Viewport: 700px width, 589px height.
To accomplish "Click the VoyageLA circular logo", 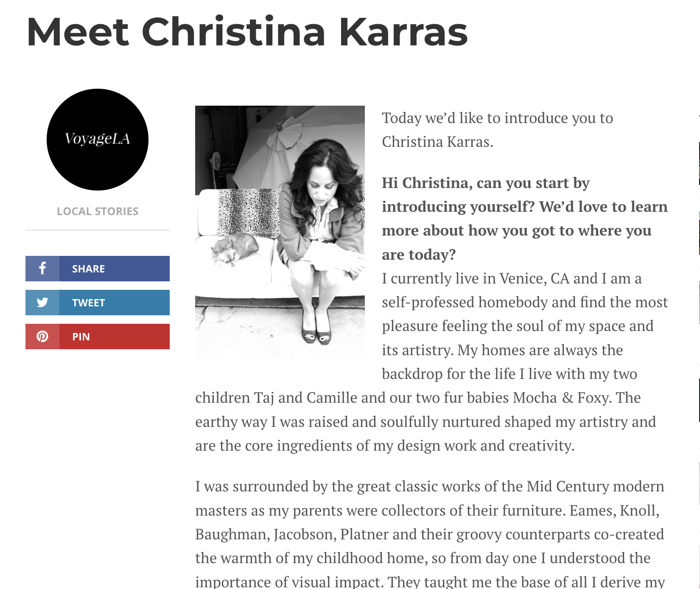I will [x=98, y=140].
